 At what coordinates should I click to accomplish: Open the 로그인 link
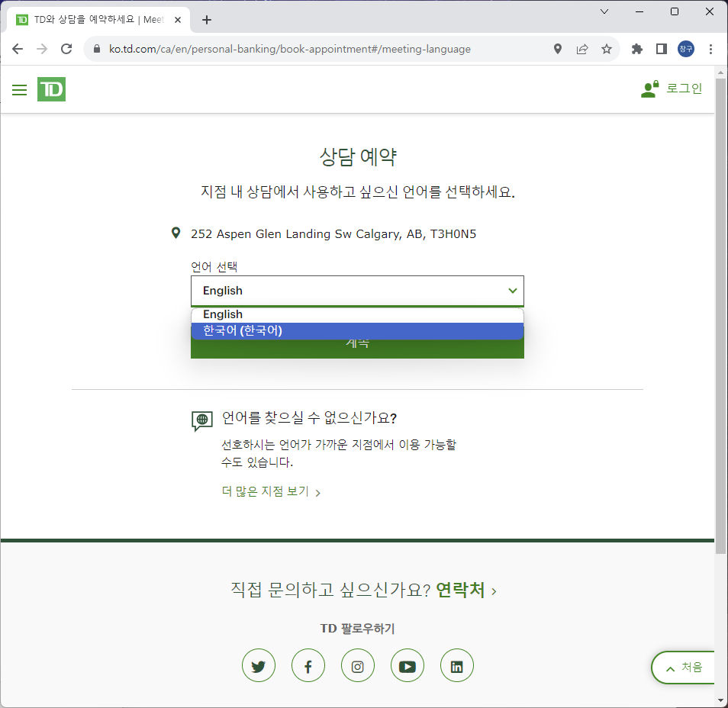pyautogui.click(x=684, y=88)
